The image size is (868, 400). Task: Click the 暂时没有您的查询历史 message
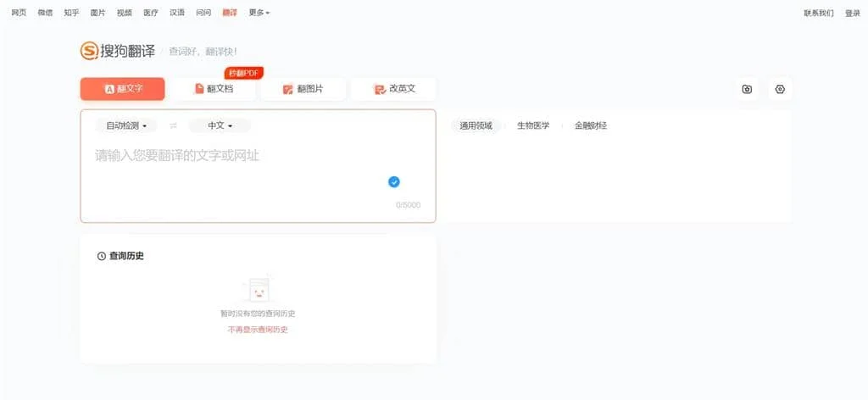pyautogui.click(x=258, y=314)
